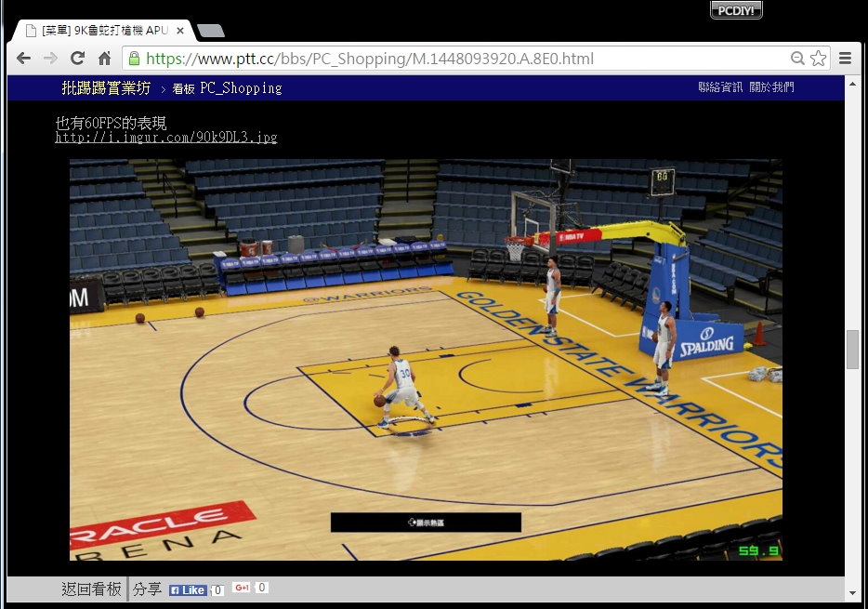Click the 分享 share label

pos(147,589)
